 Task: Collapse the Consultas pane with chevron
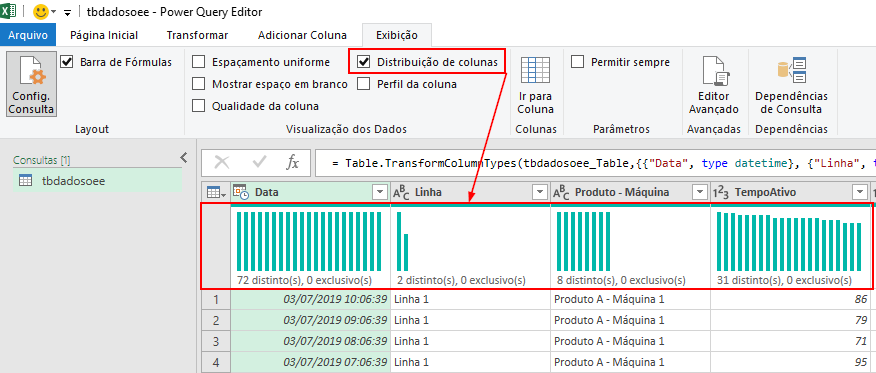(x=183, y=159)
